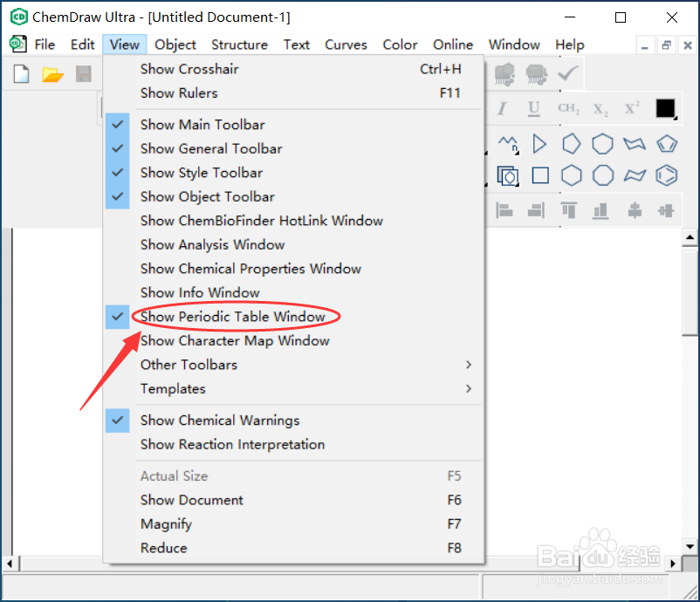This screenshot has width=700, height=602.
Task: Open the Edit menu
Action: click(x=83, y=44)
